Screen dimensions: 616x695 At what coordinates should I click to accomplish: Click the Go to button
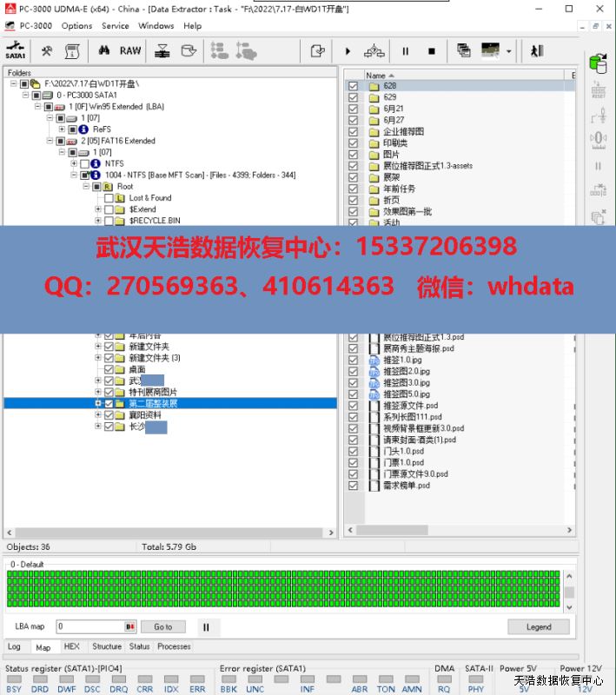(163, 626)
